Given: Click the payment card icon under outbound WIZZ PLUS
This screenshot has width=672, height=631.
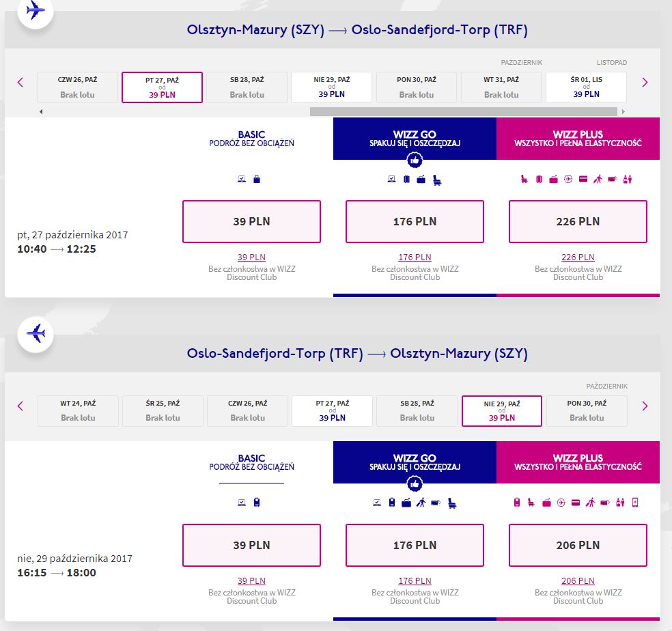Looking at the screenshot, I should point(583,179).
